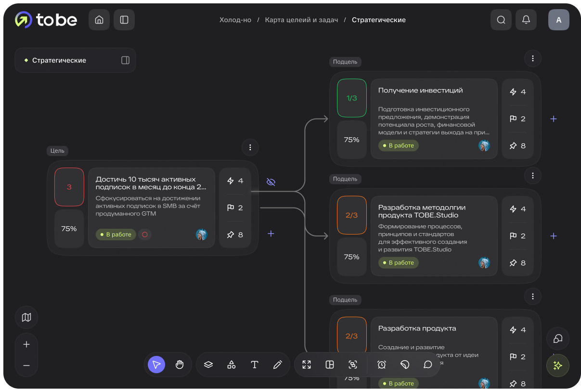Click lightning icon in 'Разработка продукта' card
The image size is (581, 392).
coord(513,330)
